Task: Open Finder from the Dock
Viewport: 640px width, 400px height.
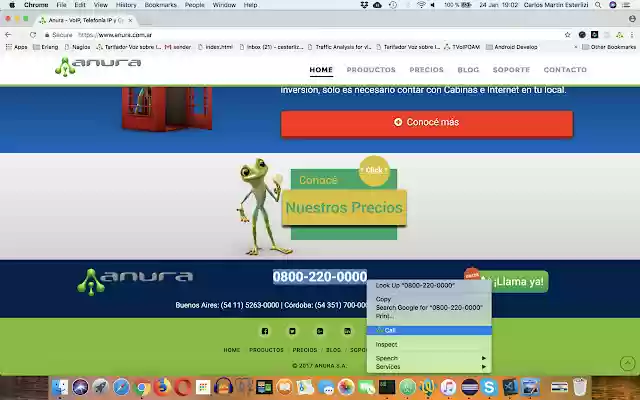Action: pos(60,387)
